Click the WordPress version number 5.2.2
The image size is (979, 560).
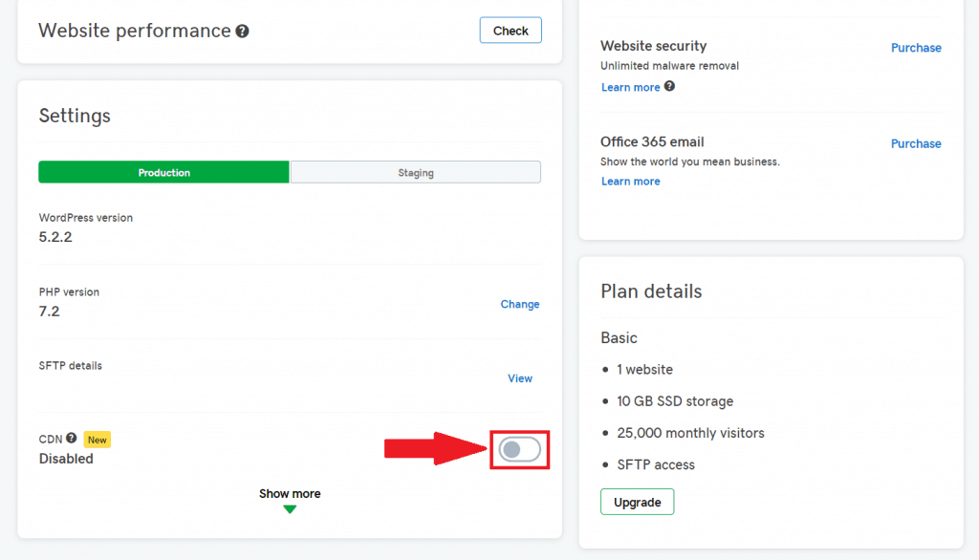click(x=54, y=237)
